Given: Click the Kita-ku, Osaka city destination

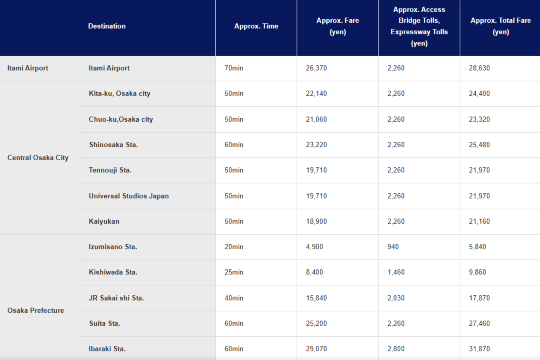Looking at the screenshot, I should pyautogui.click(x=120, y=94).
